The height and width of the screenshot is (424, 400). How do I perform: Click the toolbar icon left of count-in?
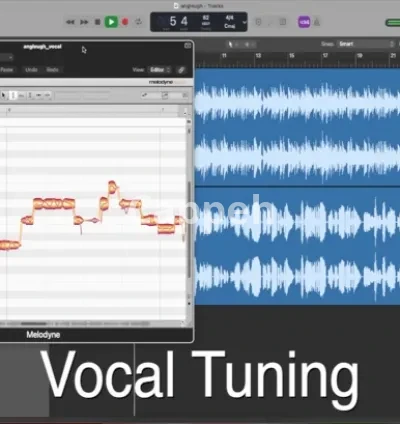[283, 22]
